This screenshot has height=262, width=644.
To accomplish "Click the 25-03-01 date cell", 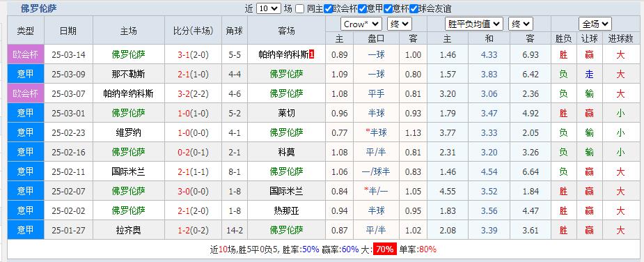I will tap(69, 113).
